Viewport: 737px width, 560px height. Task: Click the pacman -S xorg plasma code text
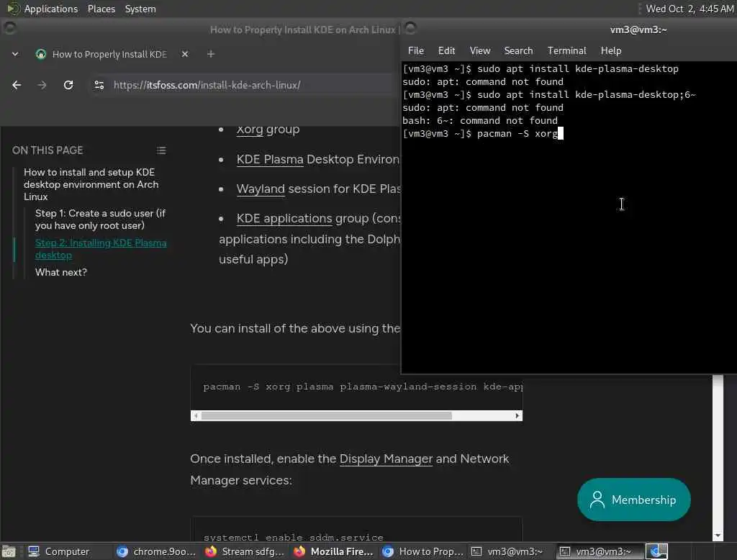(363, 387)
